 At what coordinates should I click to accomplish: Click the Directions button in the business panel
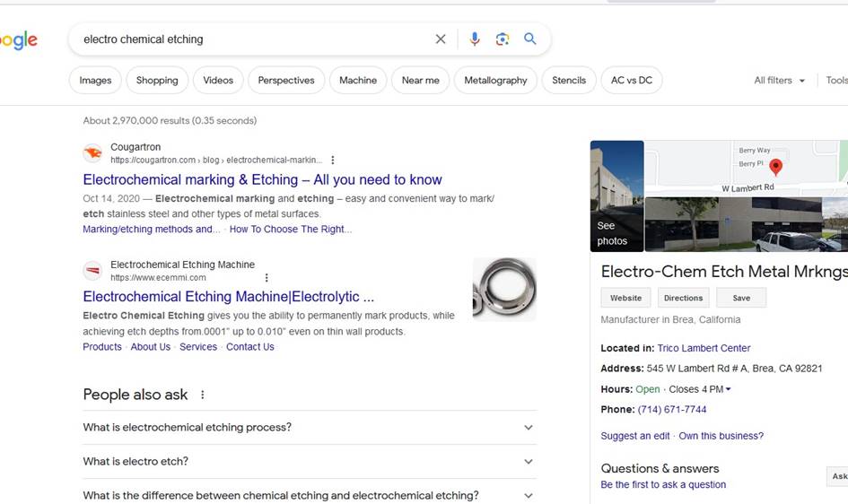(x=683, y=298)
